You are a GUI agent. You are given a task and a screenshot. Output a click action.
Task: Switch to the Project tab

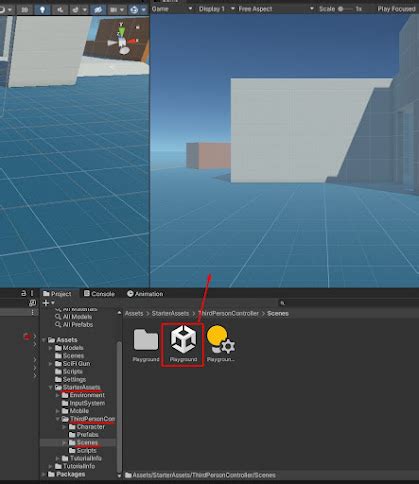click(x=57, y=294)
